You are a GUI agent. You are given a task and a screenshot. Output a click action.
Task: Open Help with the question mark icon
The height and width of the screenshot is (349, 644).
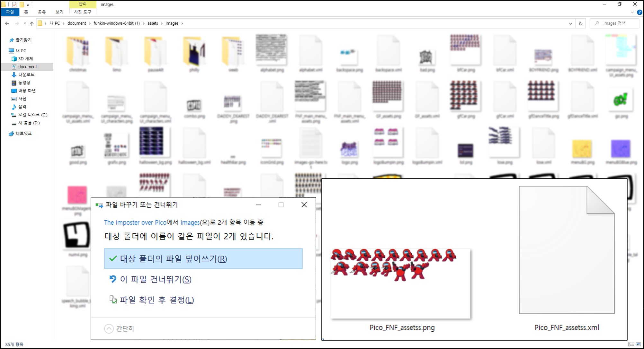640,13
